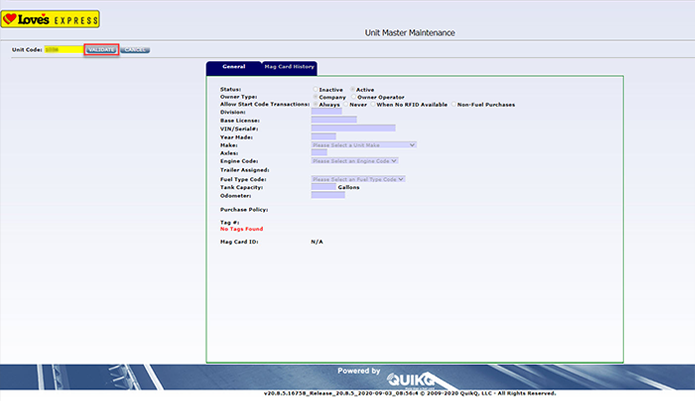Open the General tab
Viewport: 695px width, 402px height.
tap(234, 67)
